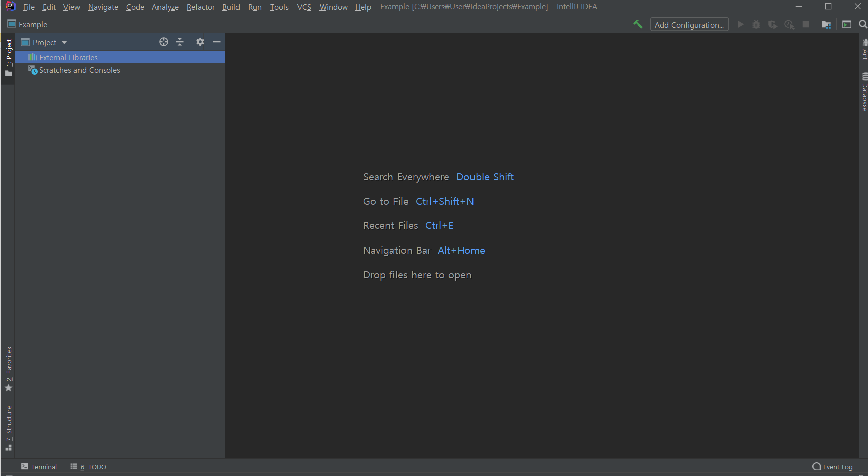Open the Build menu
The image size is (868, 476).
tap(231, 7)
